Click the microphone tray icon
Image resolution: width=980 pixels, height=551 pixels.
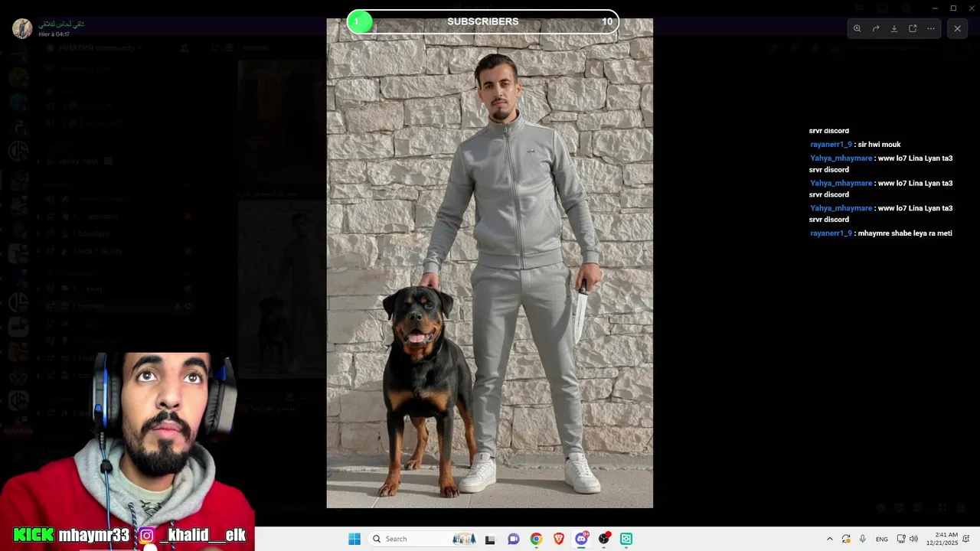[x=863, y=539]
